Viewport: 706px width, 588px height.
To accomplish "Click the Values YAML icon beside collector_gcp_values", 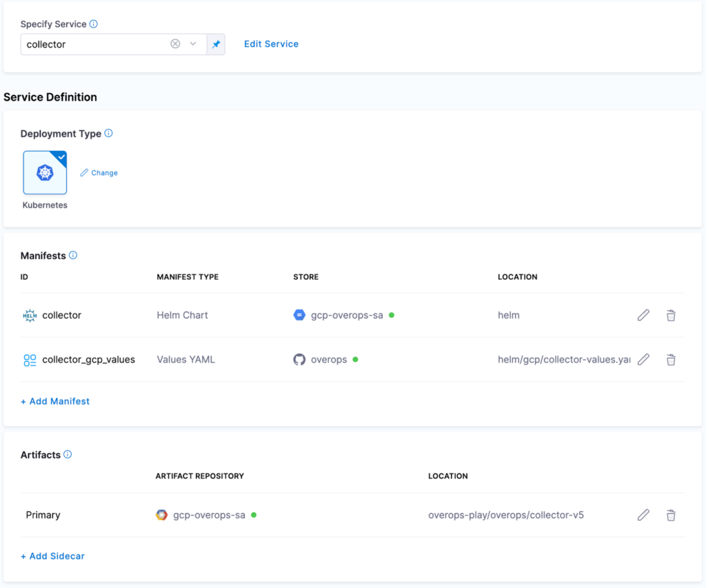I will 28,359.
